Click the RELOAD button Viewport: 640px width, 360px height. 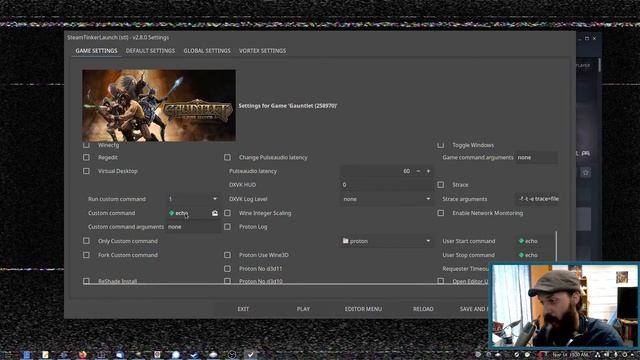coord(423,309)
